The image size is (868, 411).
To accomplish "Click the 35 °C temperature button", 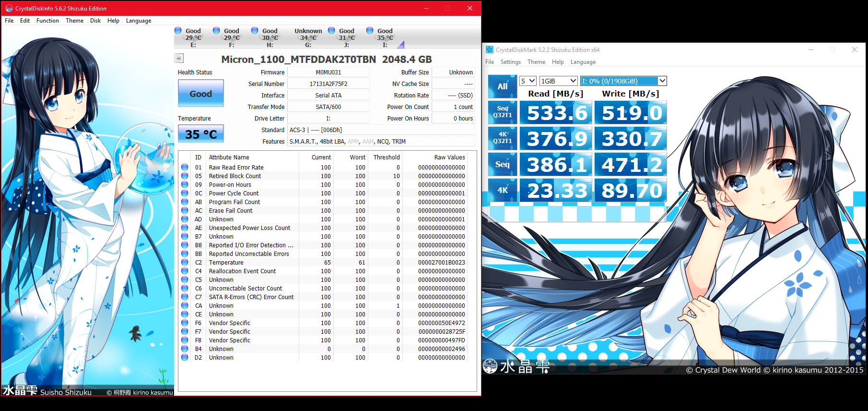I will (201, 134).
